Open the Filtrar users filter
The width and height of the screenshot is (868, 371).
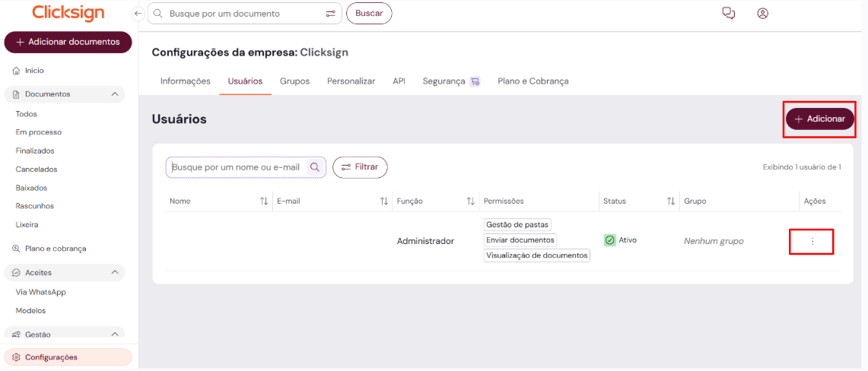point(360,167)
